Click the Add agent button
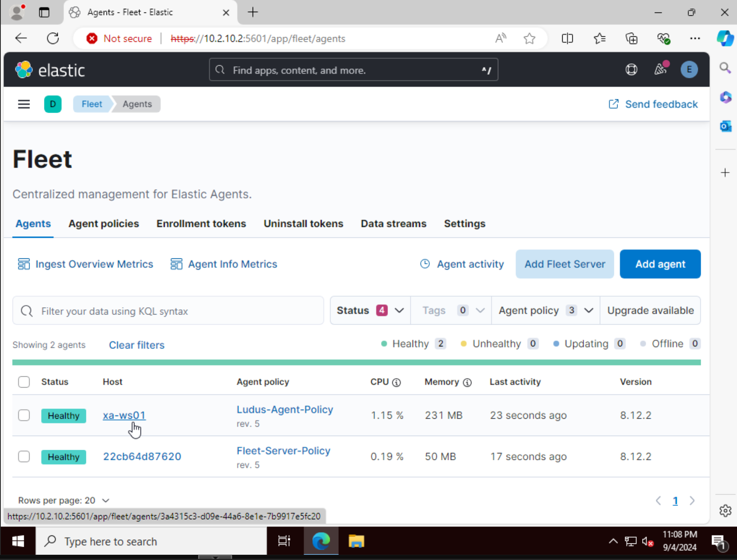This screenshot has width=737, height=560. 660,264
